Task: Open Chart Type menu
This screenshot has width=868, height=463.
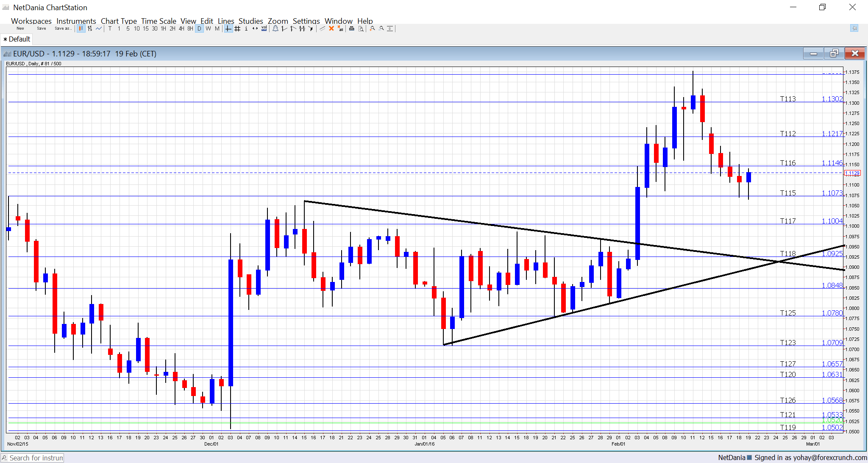Action: [119, 21]
